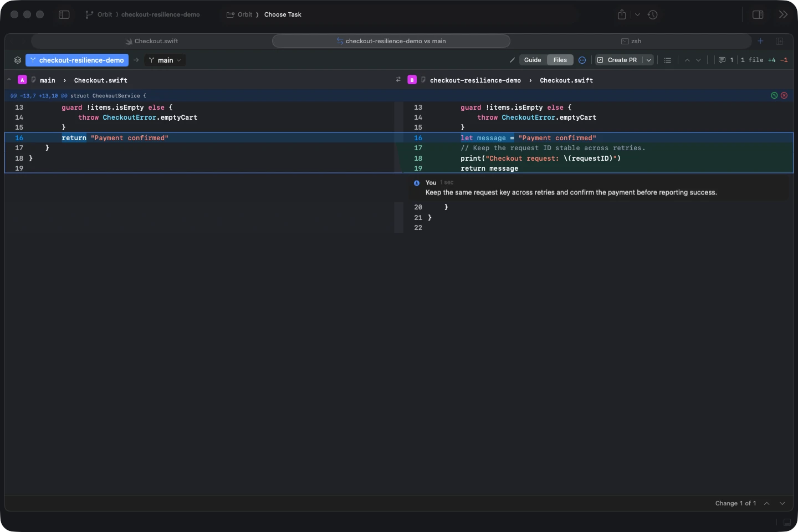Click the review comment about the request key
798x532 pixels.
coord(571,193)
